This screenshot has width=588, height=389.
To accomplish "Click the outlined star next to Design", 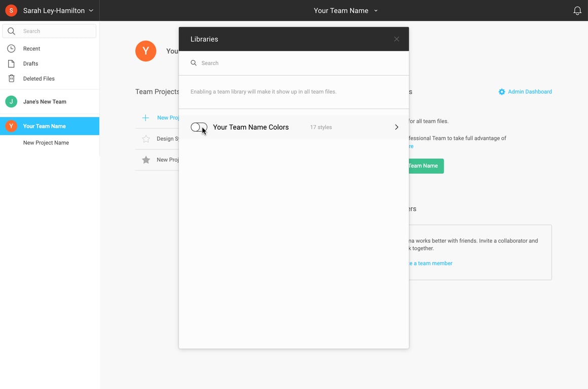I will coord(146,139).
